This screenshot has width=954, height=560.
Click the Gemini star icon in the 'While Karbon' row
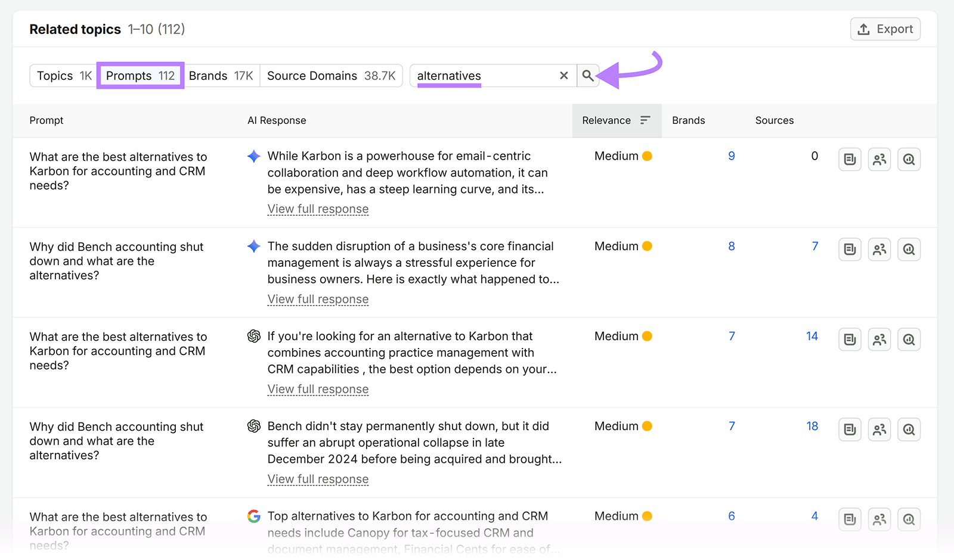click(254, 156)
